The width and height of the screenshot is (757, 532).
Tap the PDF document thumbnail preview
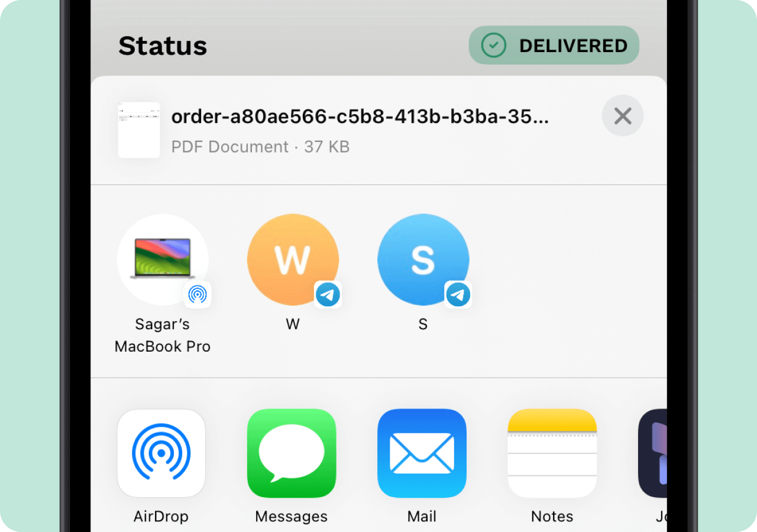[x=139, y=130]
